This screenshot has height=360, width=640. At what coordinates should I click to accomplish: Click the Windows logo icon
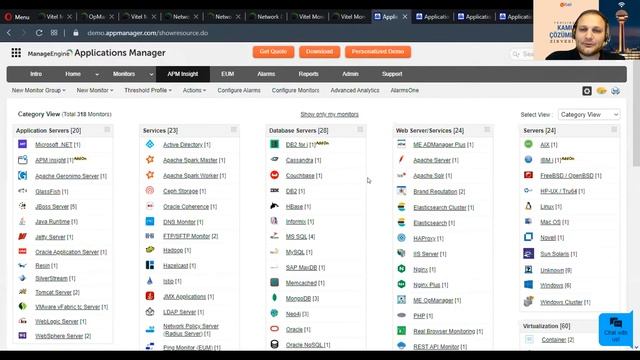[x=528, y=284]
